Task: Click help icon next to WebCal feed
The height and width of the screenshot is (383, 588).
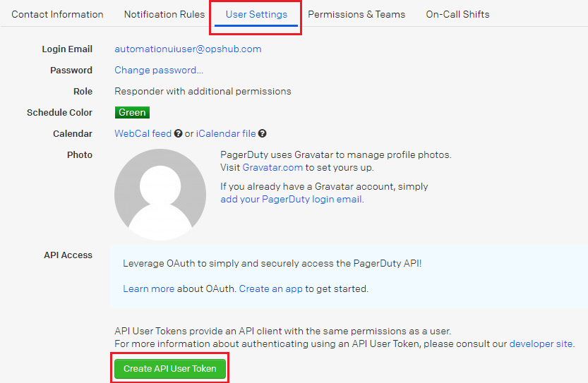Action: pos(179,134)
